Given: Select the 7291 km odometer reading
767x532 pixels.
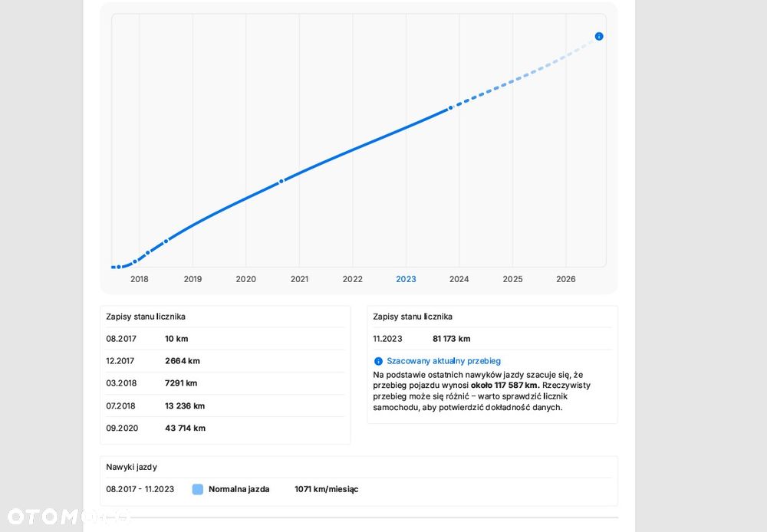Looking at the screenshot, I should point(181,383).
